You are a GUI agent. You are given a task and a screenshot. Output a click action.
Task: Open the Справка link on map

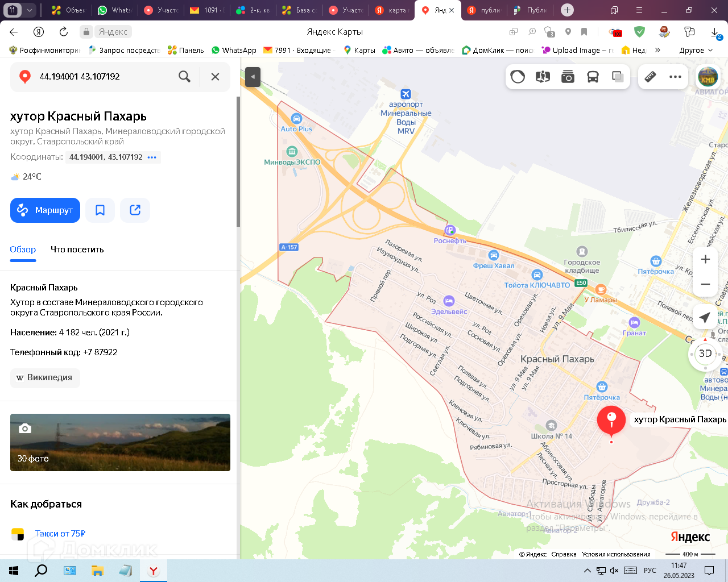pos(564,554)
